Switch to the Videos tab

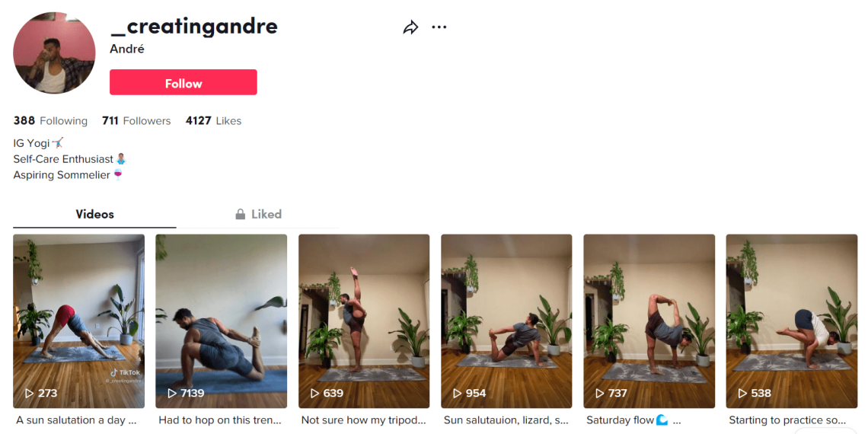click(x=94, y=214)
